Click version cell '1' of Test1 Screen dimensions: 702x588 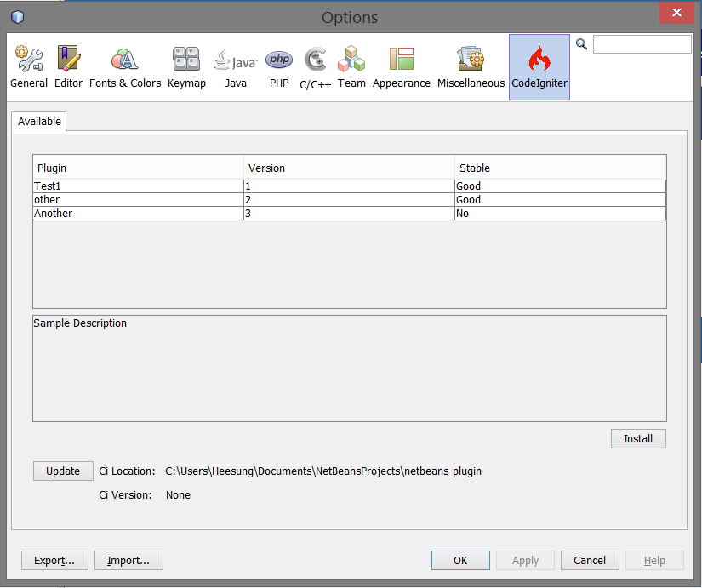point(349,186)
